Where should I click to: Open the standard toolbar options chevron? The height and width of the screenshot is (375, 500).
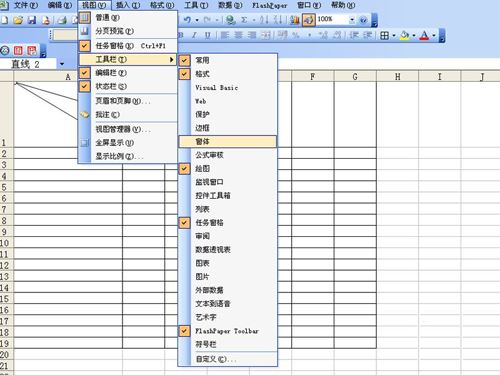pyautogui.click(x=374, y=21)
